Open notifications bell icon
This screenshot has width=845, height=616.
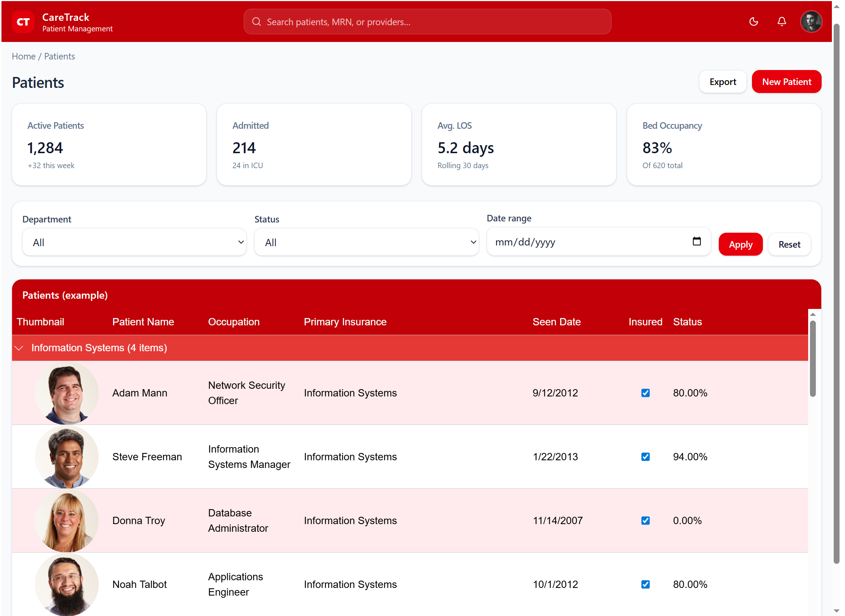click(x=781, y=22)
